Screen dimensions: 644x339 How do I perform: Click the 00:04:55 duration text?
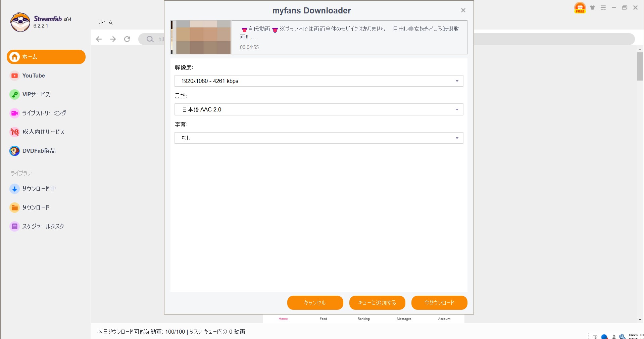[x=249, y=47]
